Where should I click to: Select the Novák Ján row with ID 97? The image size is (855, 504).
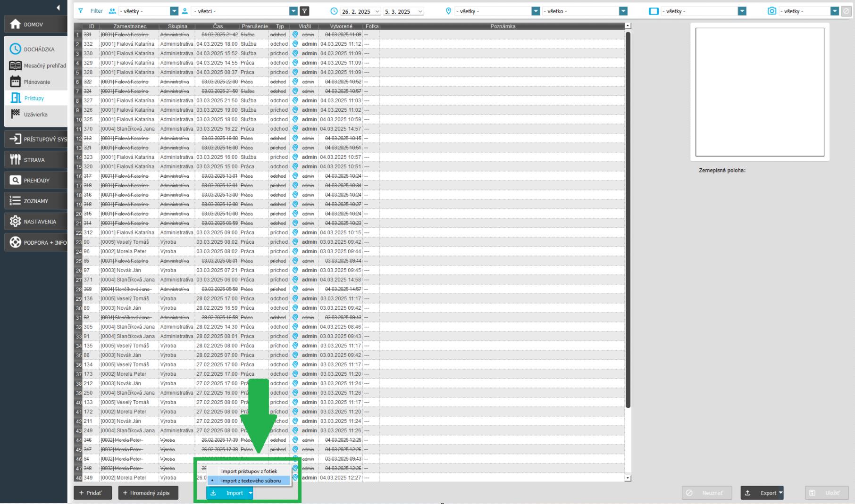[x=349, y=270]
